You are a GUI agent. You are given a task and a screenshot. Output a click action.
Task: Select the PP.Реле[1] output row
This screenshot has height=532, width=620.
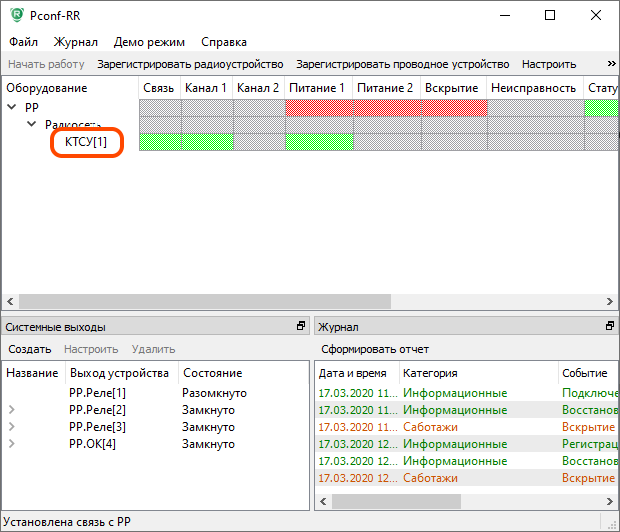point(97,393)
